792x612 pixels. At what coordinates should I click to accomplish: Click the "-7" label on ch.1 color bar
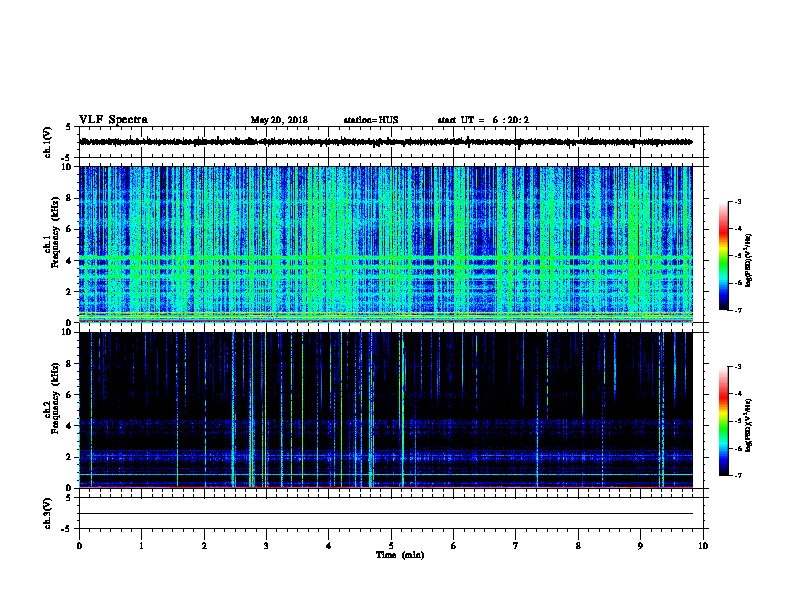[x=737, y=310]
